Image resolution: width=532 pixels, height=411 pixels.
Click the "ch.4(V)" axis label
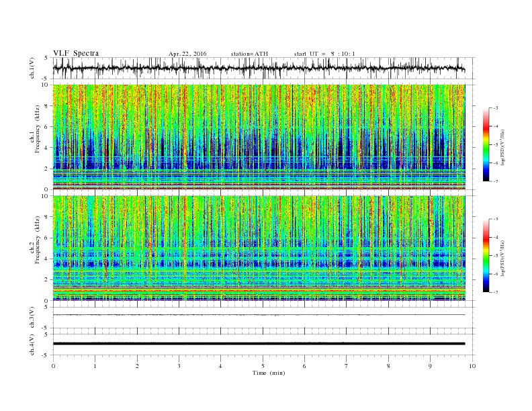click(32, 345)
